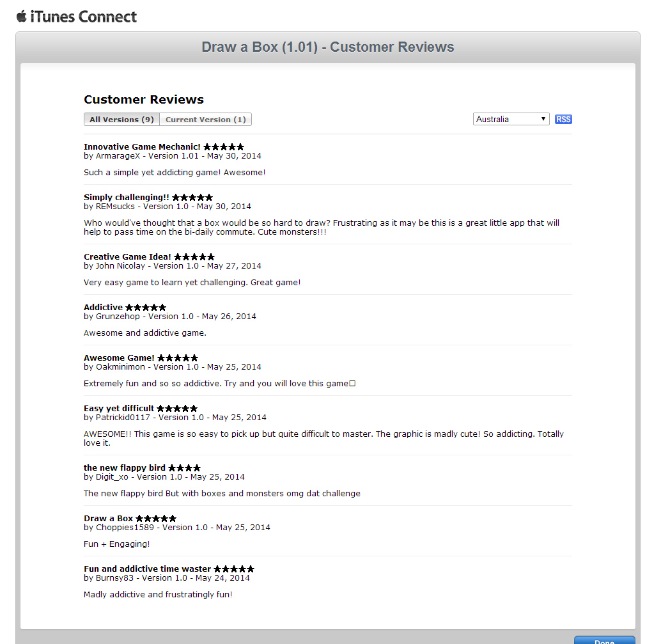654x644 pixels.
Task: Click review text mentioning bi-daily commute
Action: 321,228
